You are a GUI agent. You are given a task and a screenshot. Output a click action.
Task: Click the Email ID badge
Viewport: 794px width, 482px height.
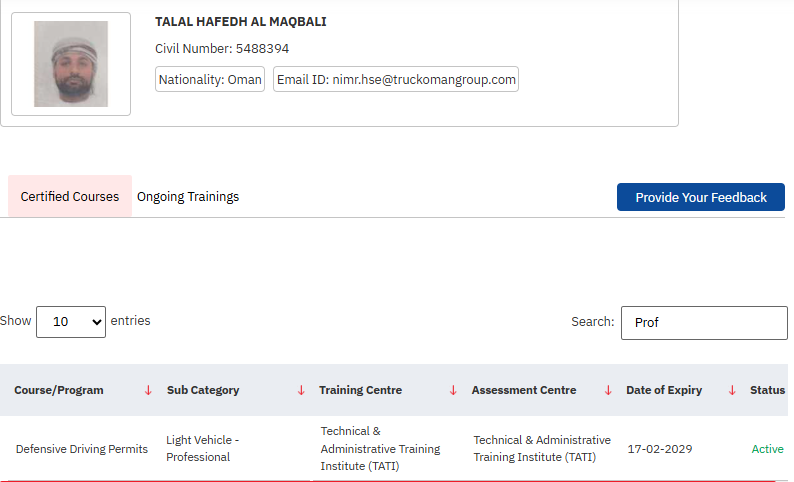(396, 80)
